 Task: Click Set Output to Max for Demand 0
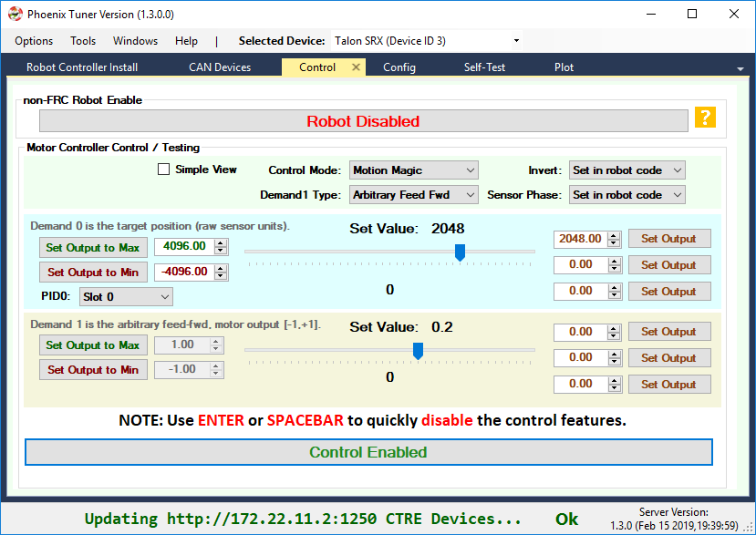pos(93,248)
